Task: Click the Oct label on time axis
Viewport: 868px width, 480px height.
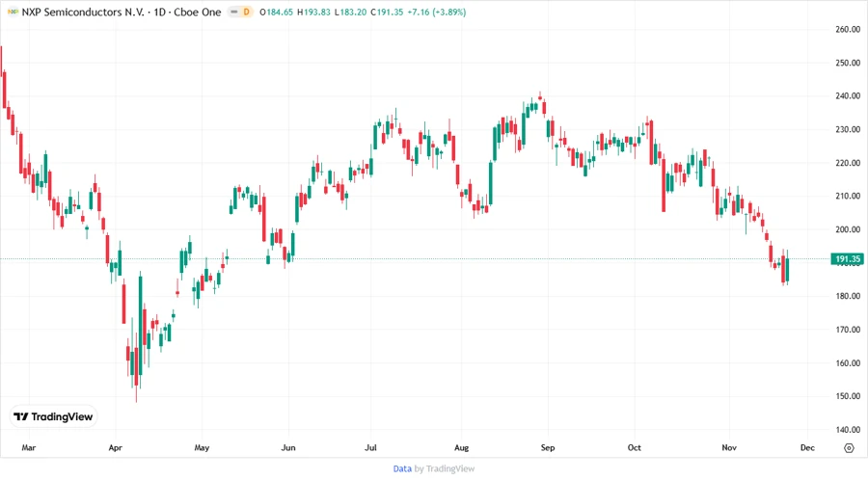Action: pyautogui.click(x=635, y=447)
